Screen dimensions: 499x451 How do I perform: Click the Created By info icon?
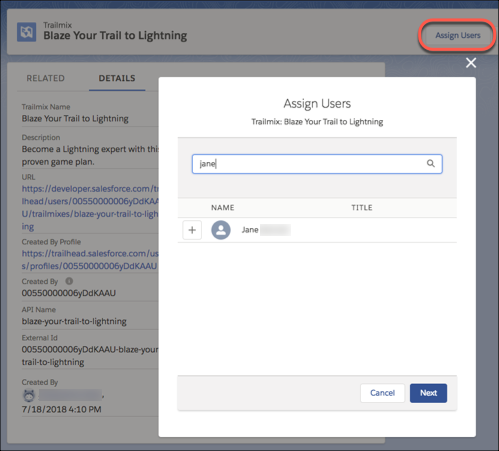69,281
